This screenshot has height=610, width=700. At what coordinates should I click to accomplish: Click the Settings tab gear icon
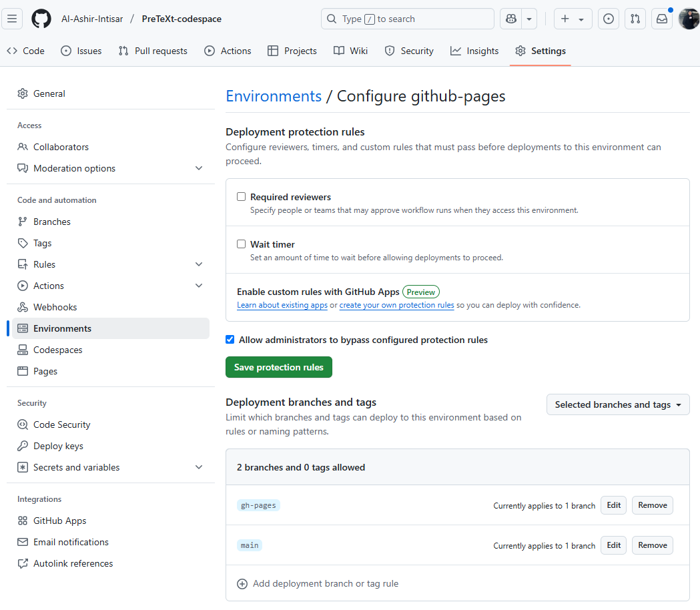(x=520, y=51)
